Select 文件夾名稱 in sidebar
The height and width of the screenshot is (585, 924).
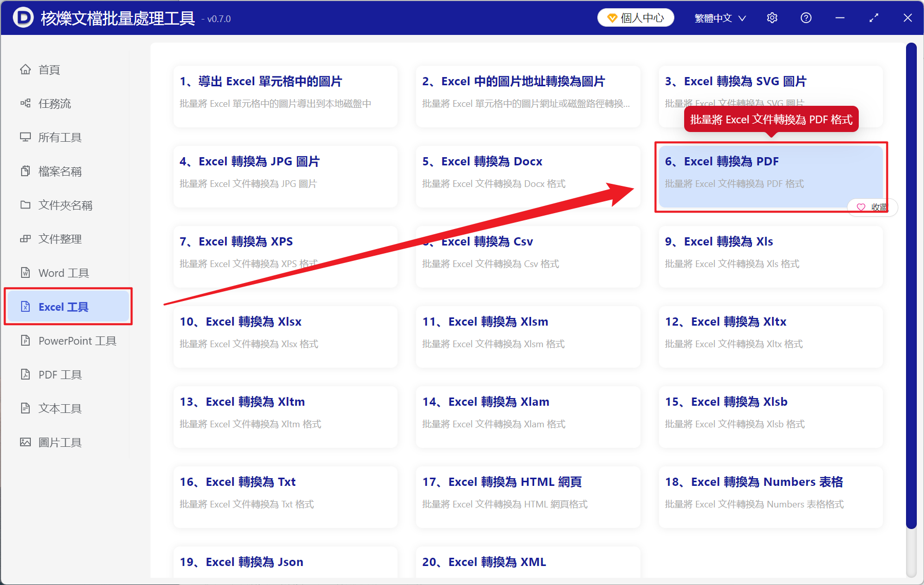pos(68,205)
